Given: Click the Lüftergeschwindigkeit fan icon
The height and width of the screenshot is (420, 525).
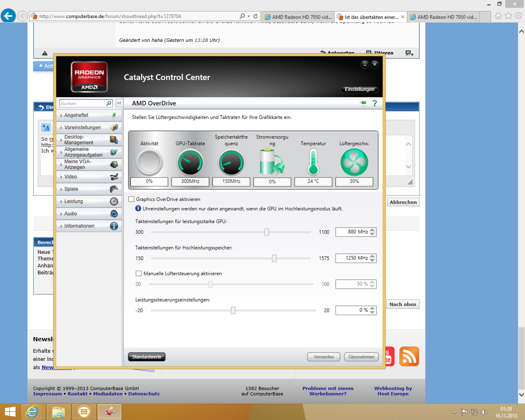Looking at the screenshot, I should point(354,162).
